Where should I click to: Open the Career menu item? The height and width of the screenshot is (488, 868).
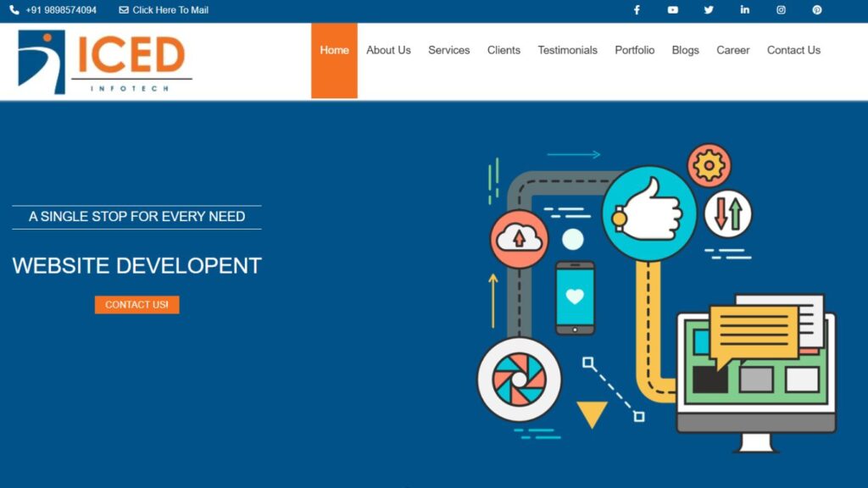732,51
